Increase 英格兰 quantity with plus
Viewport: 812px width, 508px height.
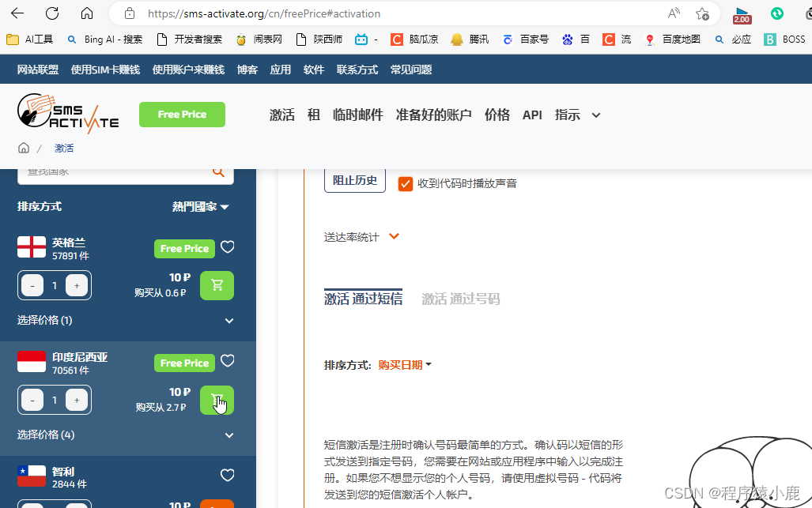tap(77, 285)
